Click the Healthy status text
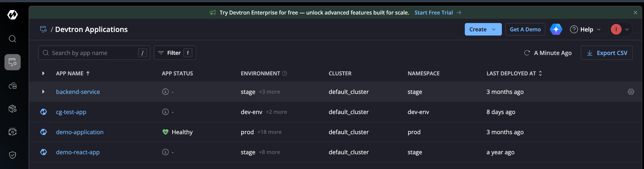Image resolution: width=644 pixels, height=169 pixels. tap(182, 132)
